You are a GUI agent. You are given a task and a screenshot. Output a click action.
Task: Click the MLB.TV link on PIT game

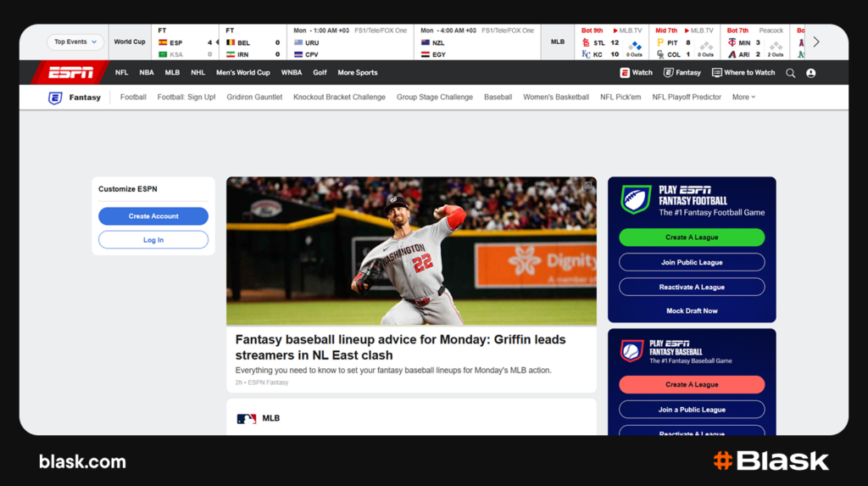point(698,31)
